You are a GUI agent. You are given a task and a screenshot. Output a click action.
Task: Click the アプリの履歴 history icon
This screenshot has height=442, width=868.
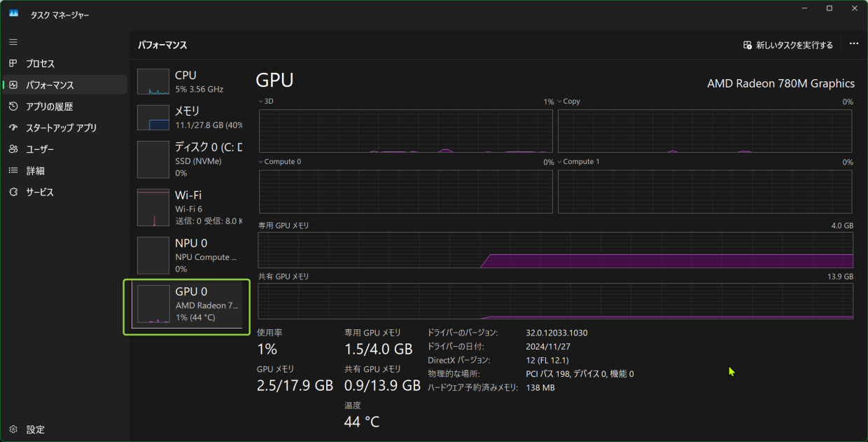pos(13,106)
